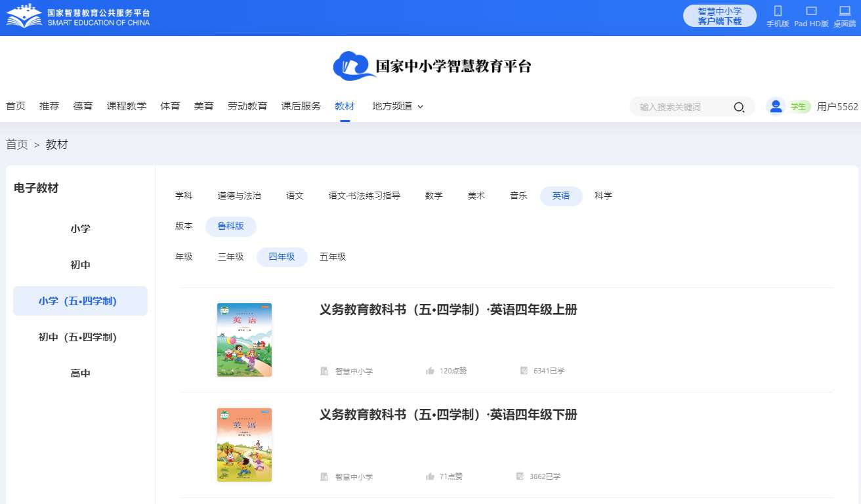Filter by subject 数学
This screenshot has width=861, height=504.
(434, 196)
